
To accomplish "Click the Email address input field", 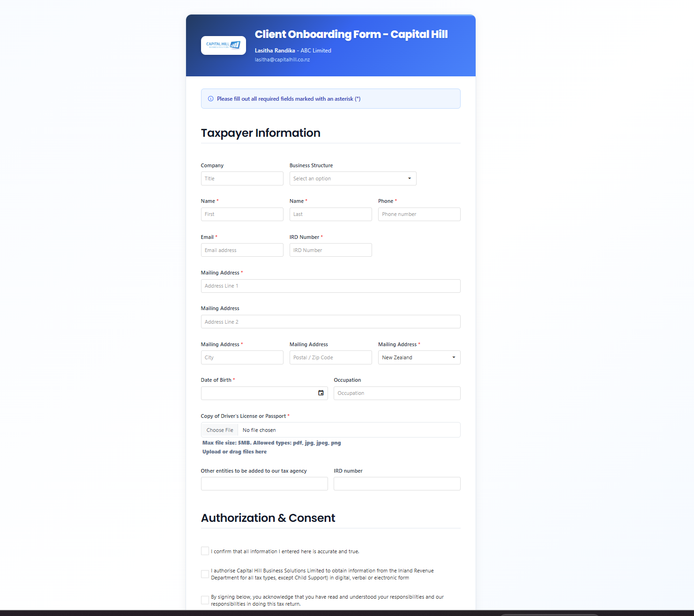I will 242,250.
